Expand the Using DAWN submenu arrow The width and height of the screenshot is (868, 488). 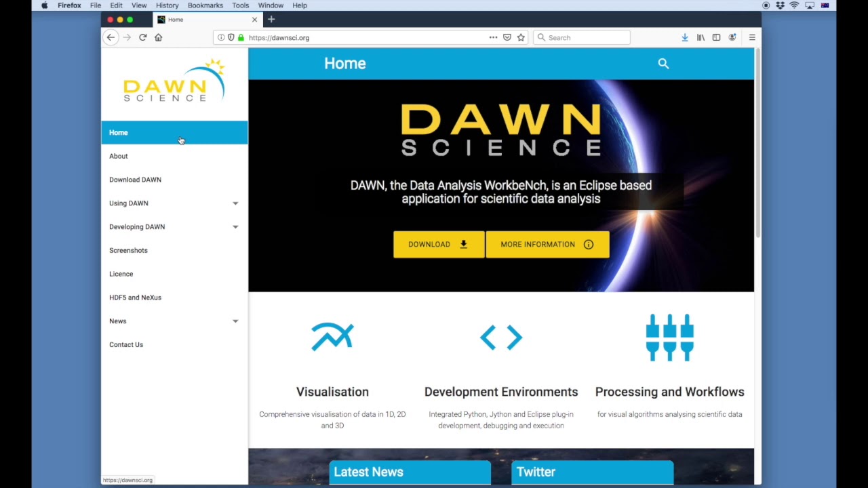[x=235, y=203]
